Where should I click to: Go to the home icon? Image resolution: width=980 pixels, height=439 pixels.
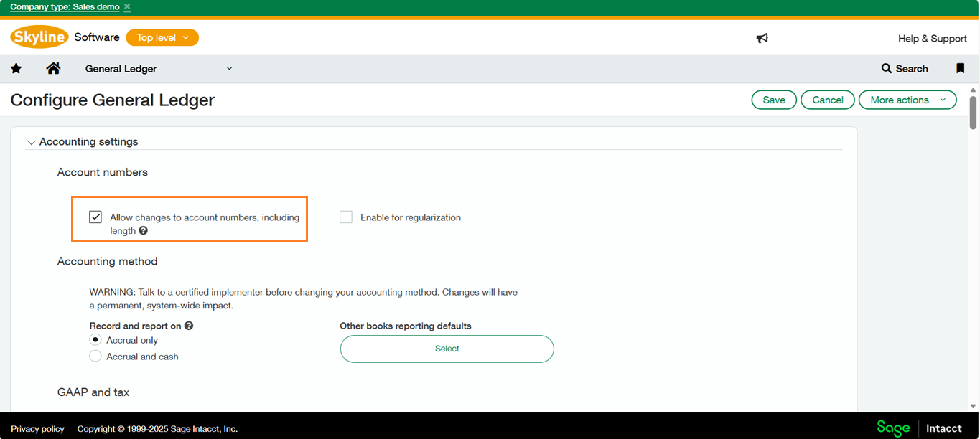point(53,69)
